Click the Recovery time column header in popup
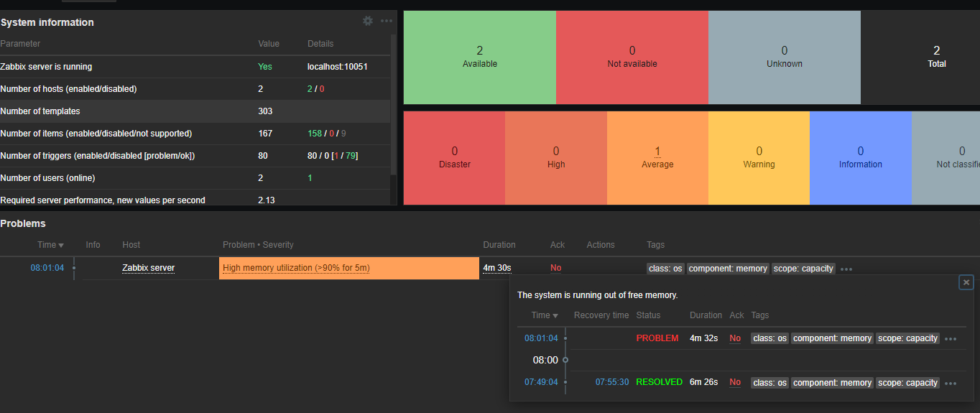Screen dimensions: 980x413 [x=601, y=315]
